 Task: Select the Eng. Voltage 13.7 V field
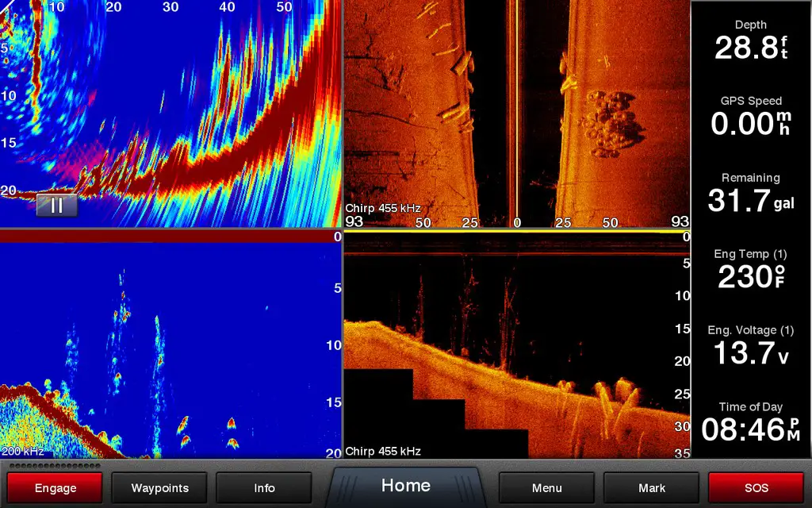(x=750, y=345)
